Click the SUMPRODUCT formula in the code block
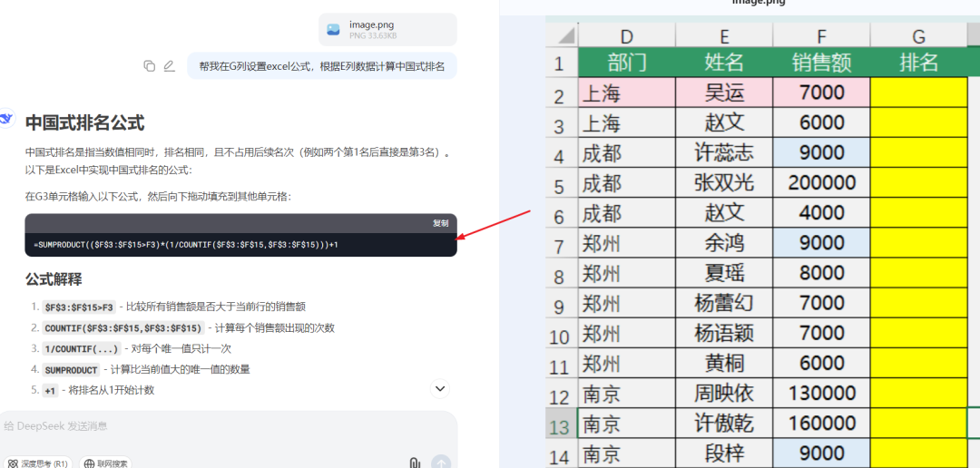Screen dimensions: 980x468 tap(186, 244)
